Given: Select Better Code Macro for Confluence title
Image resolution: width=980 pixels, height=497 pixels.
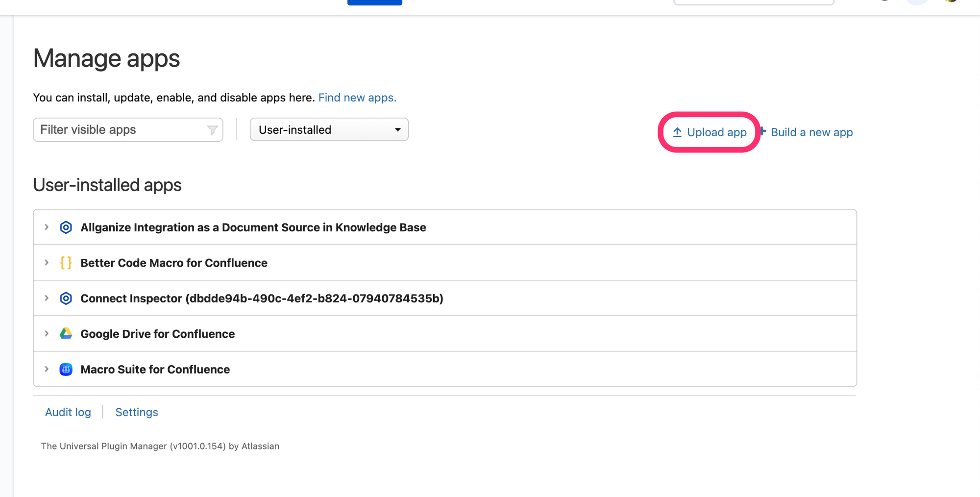Looking at the screenshot, I should (174, 263).
